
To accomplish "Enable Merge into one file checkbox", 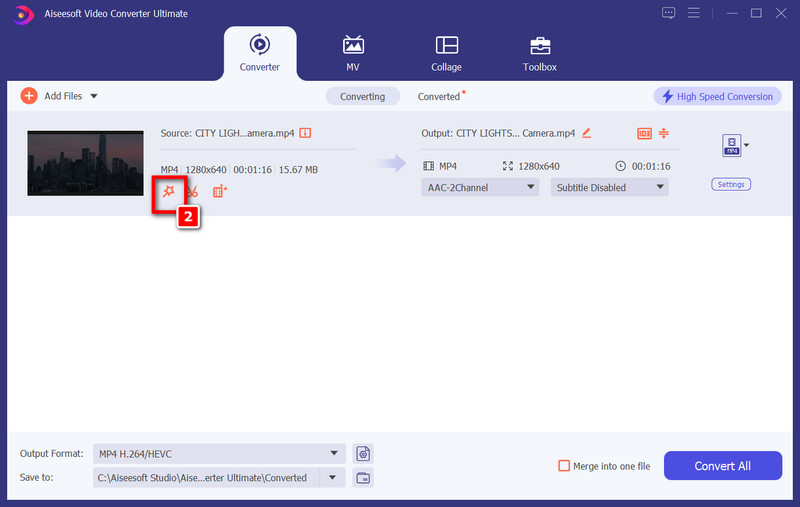I will (x=564, y=466).
